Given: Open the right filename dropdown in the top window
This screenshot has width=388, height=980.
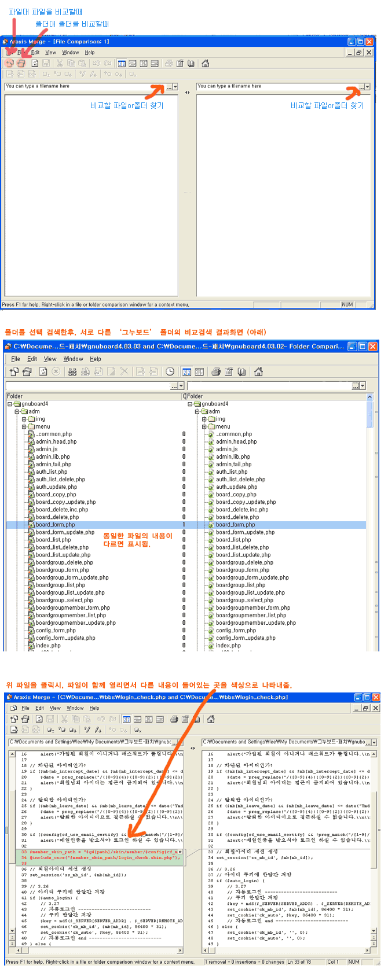Looking at the screenshot, I should [367, 87].
